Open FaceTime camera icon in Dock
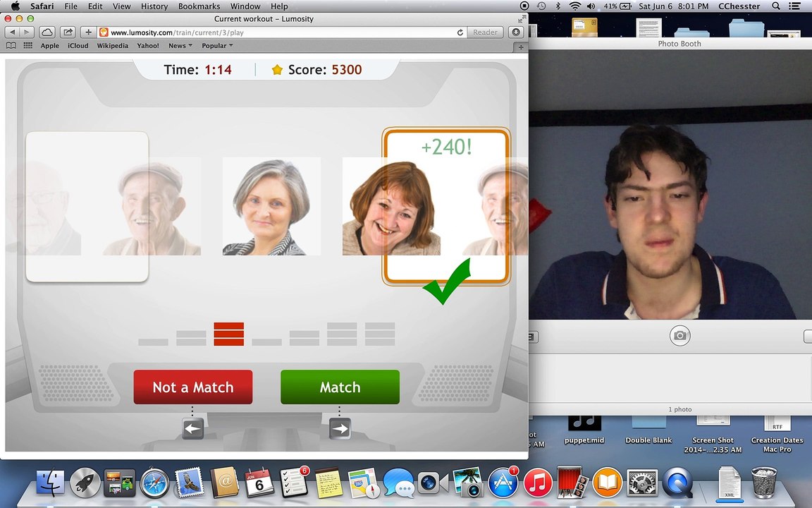This screenshot has height=508, width=812. pyautogui.click(x=432, y=483)
